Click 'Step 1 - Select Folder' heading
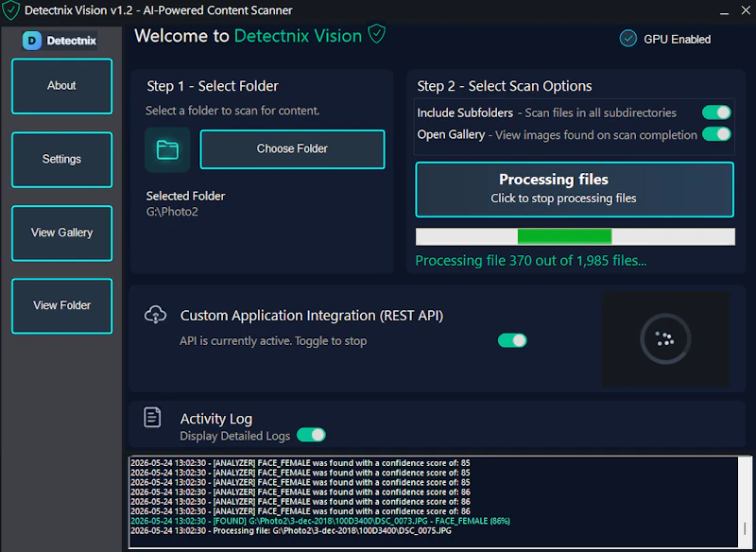 click(213, 86)
